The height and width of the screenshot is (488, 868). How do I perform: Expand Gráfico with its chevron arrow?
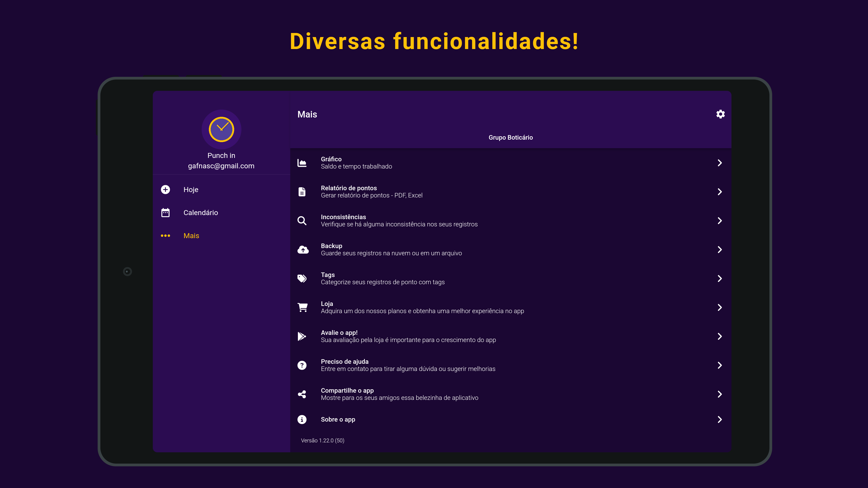click(x=720, y=163)
